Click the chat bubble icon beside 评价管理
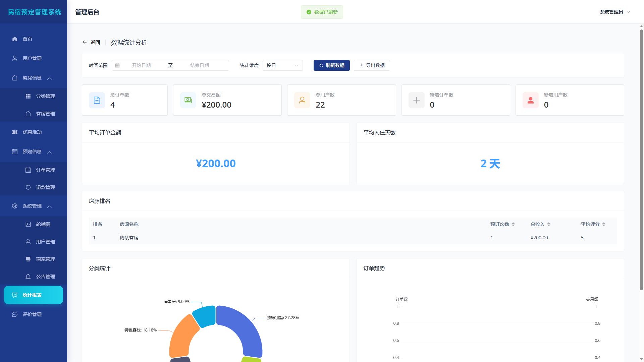 tap(15, 314)
